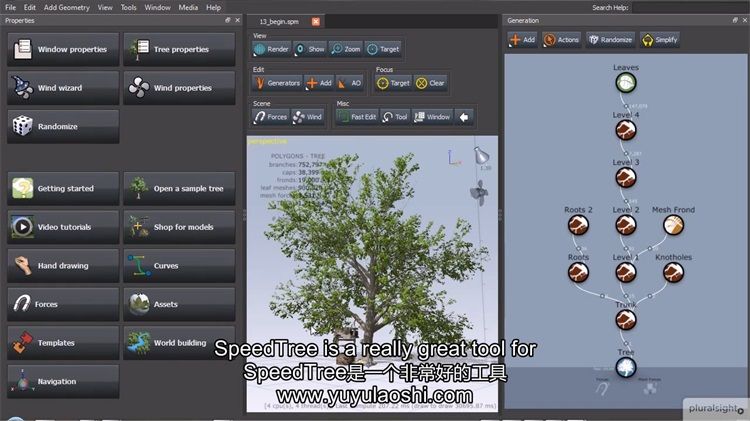Open the Getting started guide
This screenshot has width=750, height=421.
pos(63,188)
